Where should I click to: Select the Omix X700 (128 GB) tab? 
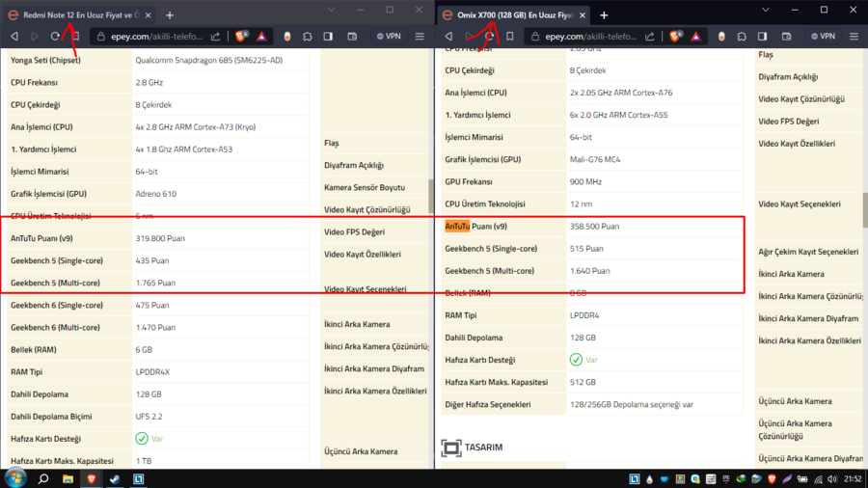[x=515, y=15]
